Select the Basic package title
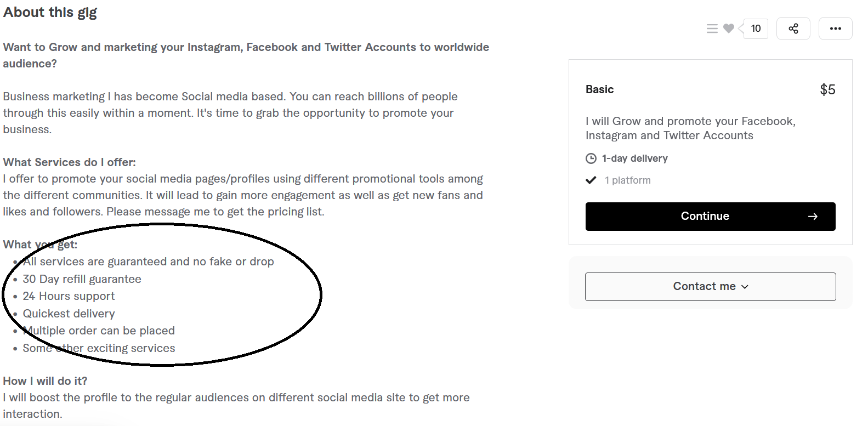Image resolution: width=868 pixels, height=426 pixels. pyautogui.click(x=599, y=89)
